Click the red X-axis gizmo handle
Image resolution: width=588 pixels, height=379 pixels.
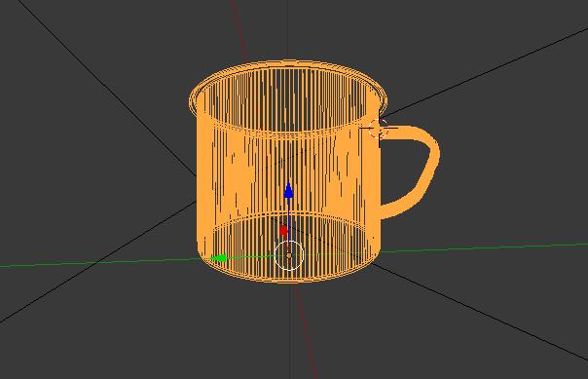283,230
